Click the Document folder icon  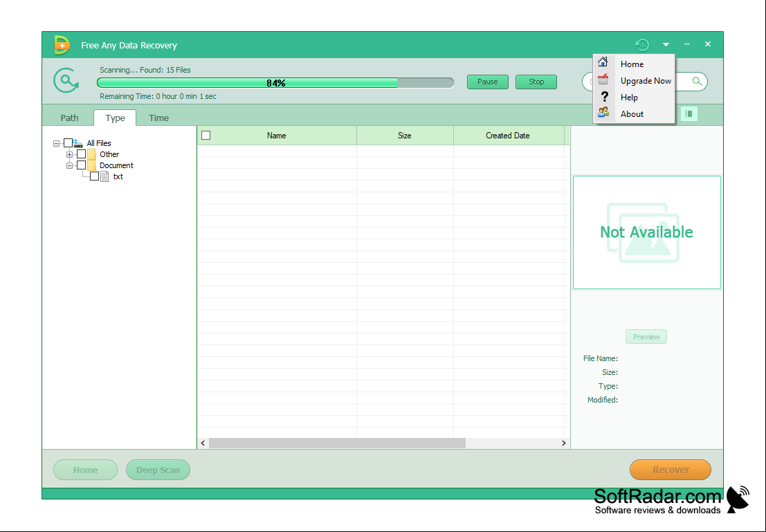point(91,165)
